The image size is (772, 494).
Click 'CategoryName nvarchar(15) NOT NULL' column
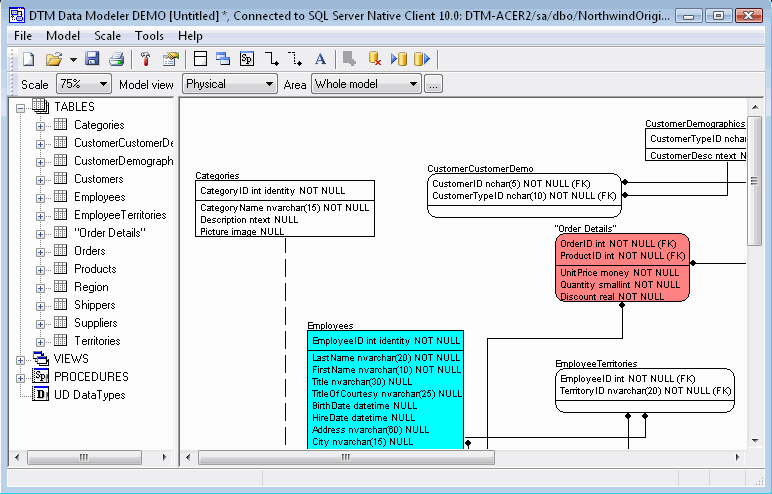285,208
